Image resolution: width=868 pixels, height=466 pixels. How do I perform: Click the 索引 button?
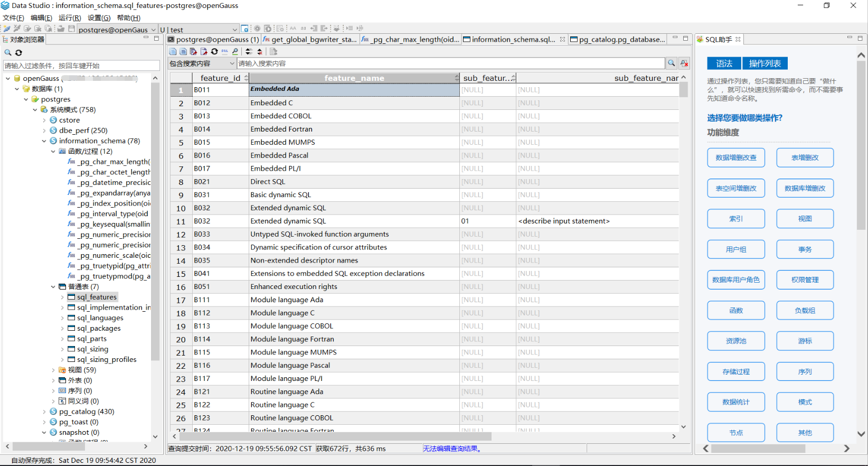pyautogui.click(x=736, y=219)
